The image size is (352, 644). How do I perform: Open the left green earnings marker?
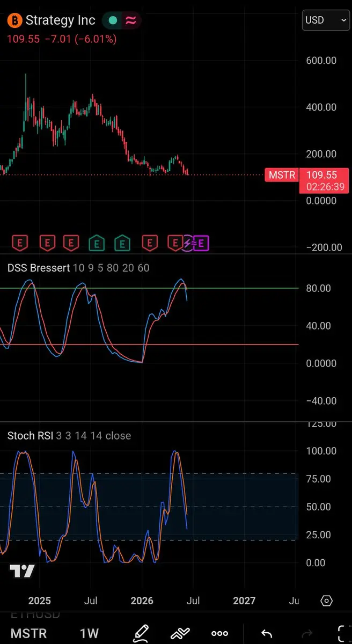pos(97,243)
